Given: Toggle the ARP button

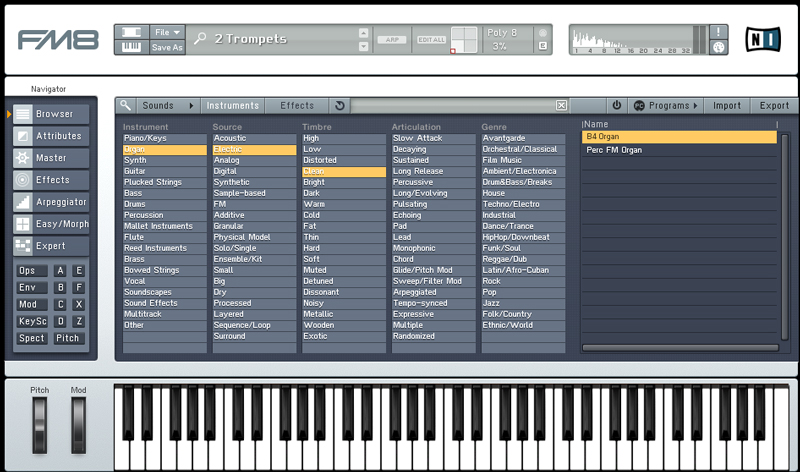Looking at the screenshot, I should [x=392, y=40].
